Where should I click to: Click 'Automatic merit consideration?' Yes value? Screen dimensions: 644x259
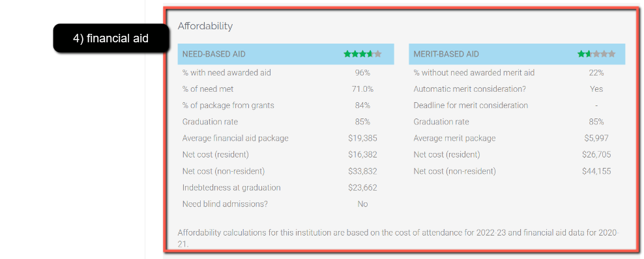coord(596,89)
